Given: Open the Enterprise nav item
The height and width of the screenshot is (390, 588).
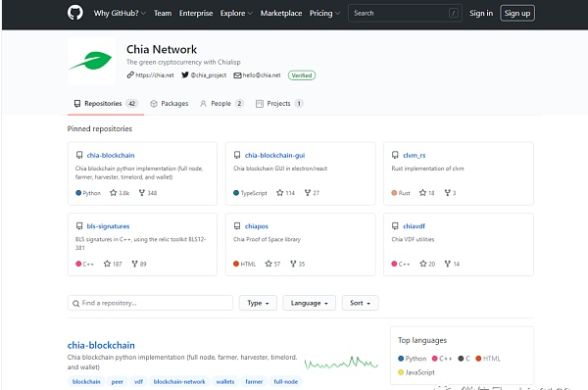Looking at the screenshot, I should 196,13.
